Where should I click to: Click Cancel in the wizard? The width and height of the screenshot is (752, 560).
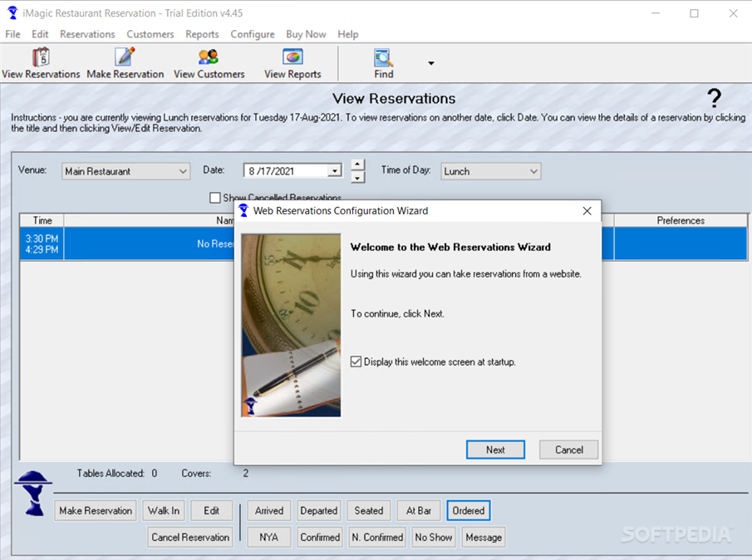pyautogui.click(x=569, y=449)
